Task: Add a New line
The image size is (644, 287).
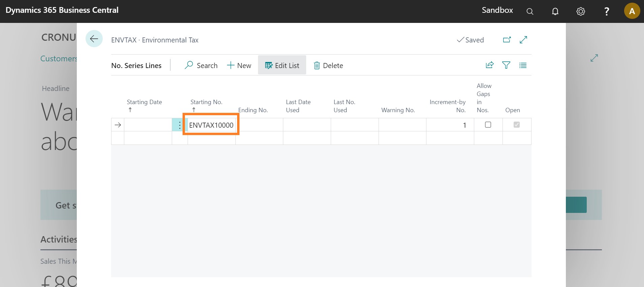Action: coord(239,65)
